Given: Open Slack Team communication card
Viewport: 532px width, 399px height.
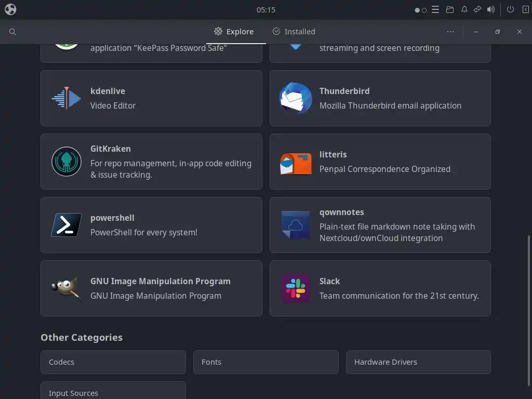Looking at the screenshot, I should click(380, 288).
